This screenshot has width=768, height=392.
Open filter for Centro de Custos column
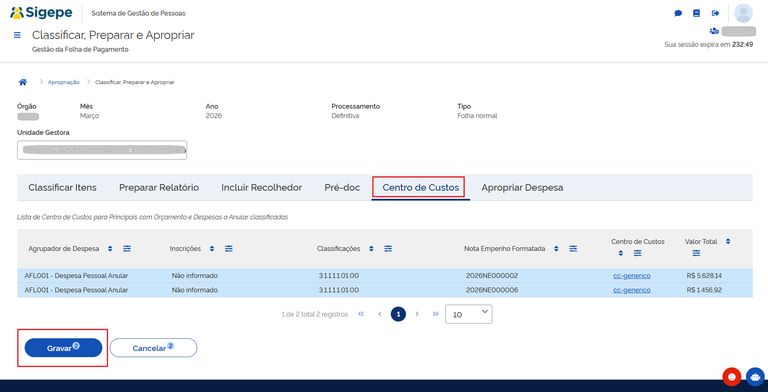(x=637, y=253)
